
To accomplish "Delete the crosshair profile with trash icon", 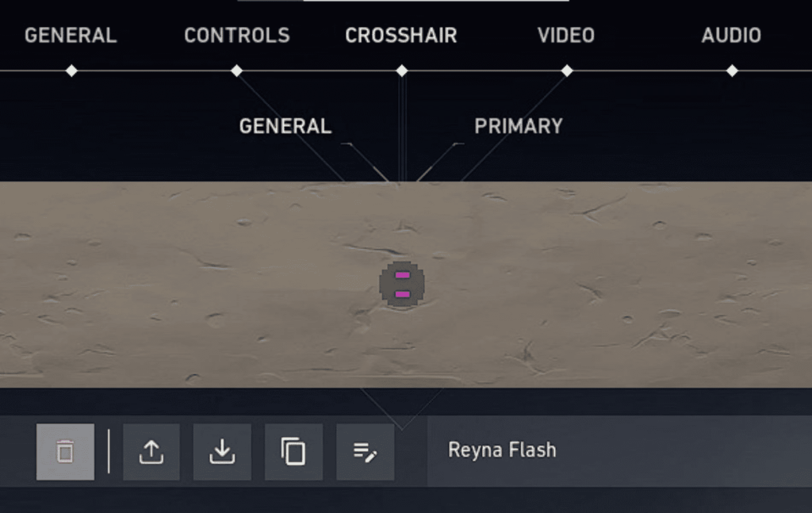I will (65, 452).
